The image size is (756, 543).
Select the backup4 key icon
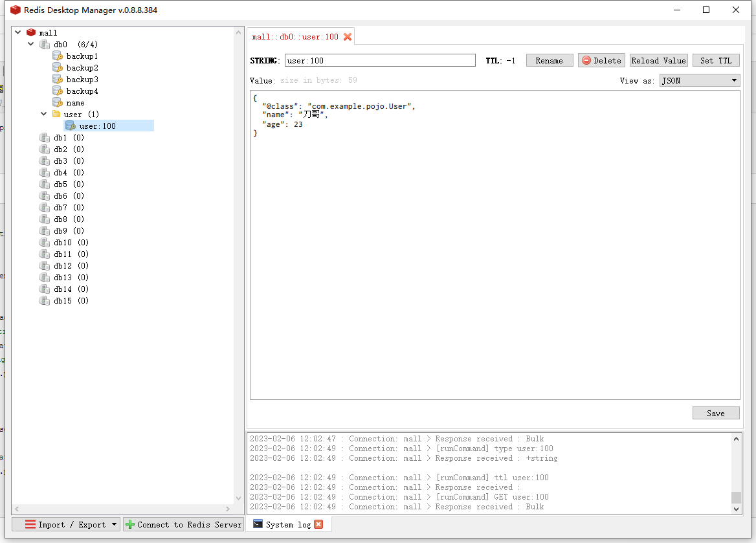point(58,91)
